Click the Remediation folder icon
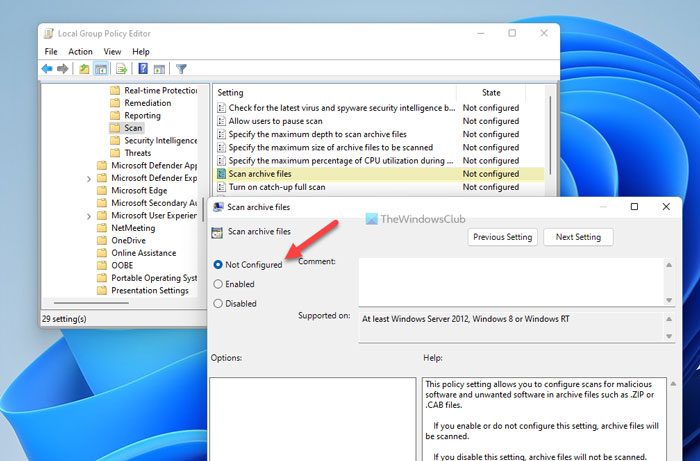Viewport: 700px width, 461px height. click(x=115, y=103)
